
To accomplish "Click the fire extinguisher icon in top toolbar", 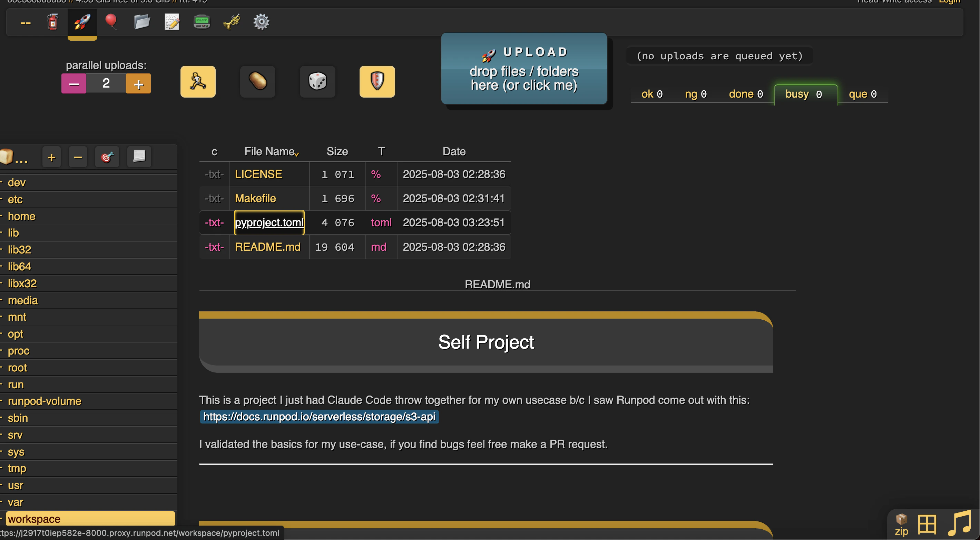I will tap(52, 22).
